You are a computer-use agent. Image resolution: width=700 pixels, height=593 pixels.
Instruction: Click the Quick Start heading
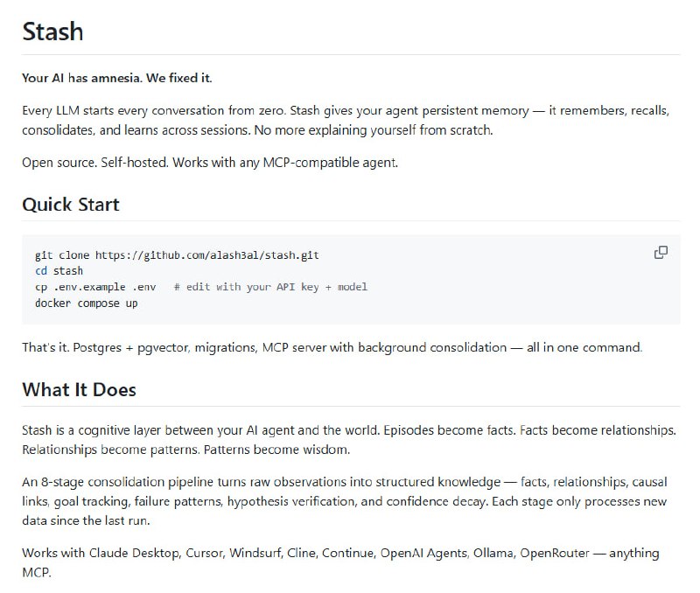point(70,205)
